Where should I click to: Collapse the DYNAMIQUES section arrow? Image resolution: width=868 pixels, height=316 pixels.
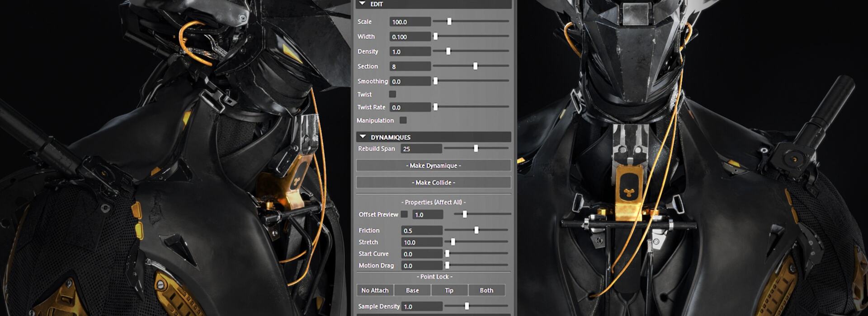pos(363,136)
